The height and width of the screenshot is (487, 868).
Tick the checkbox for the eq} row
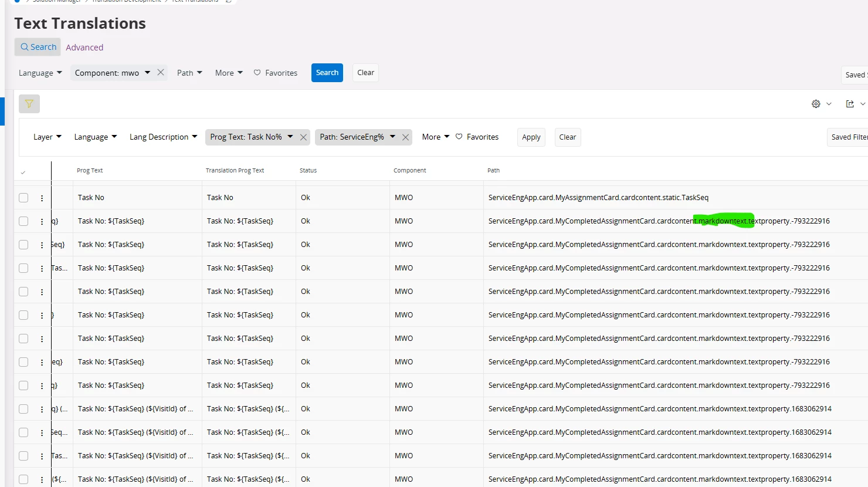23,362
